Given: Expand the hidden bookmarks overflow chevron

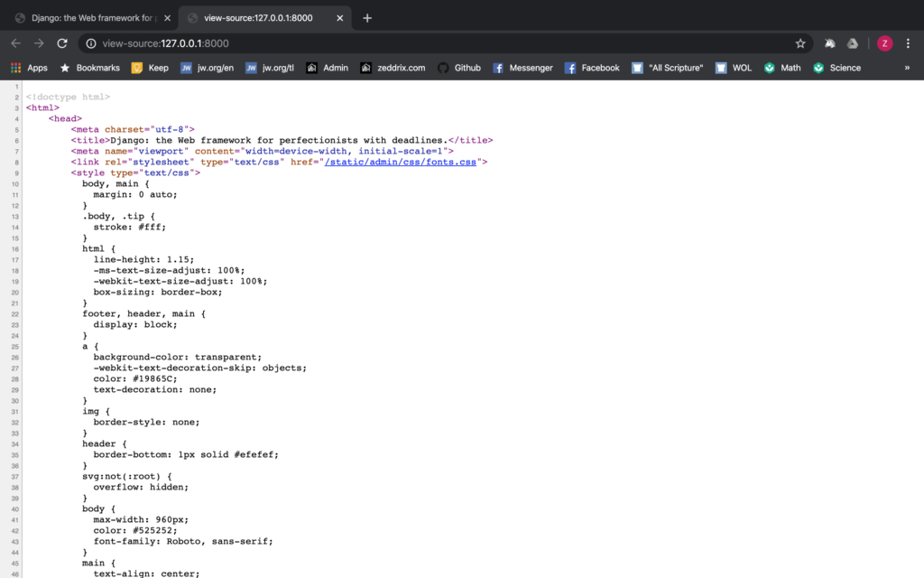Looking at the screenshot, I should pos(907,68).
